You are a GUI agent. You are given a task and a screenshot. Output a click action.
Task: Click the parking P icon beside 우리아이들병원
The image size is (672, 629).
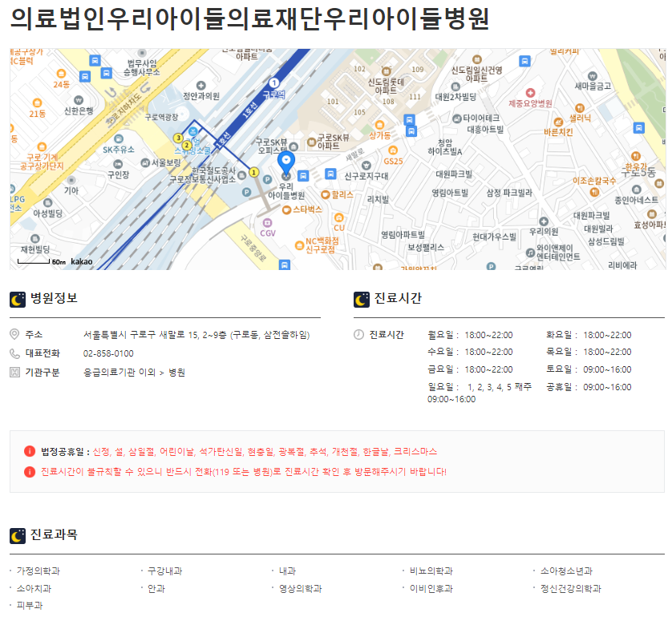[x=268, y=178]
